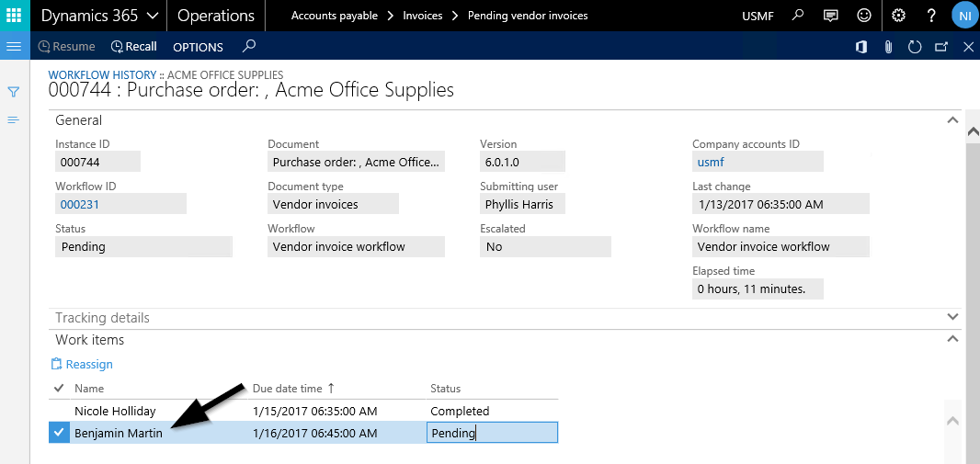This screenshot has width=980, height=464.
Task: Click the attachments paperclip icon
Action: point(888,47)
